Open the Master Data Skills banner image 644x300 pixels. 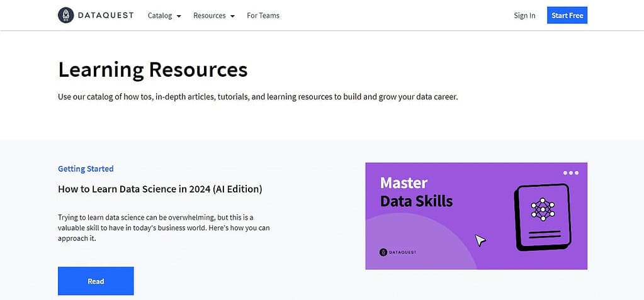(x=477, y=216)
